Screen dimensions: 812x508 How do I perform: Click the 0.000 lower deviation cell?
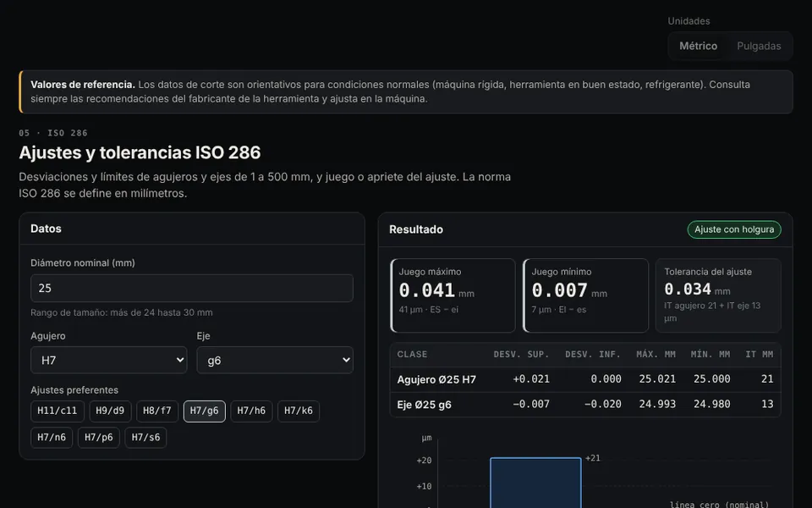[606, 379]
